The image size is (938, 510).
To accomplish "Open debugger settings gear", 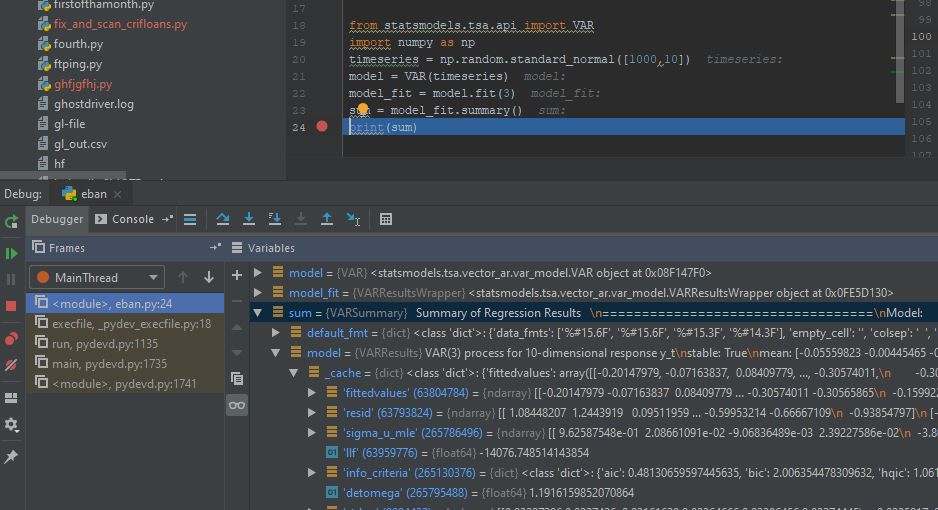I will click(11, 425).
